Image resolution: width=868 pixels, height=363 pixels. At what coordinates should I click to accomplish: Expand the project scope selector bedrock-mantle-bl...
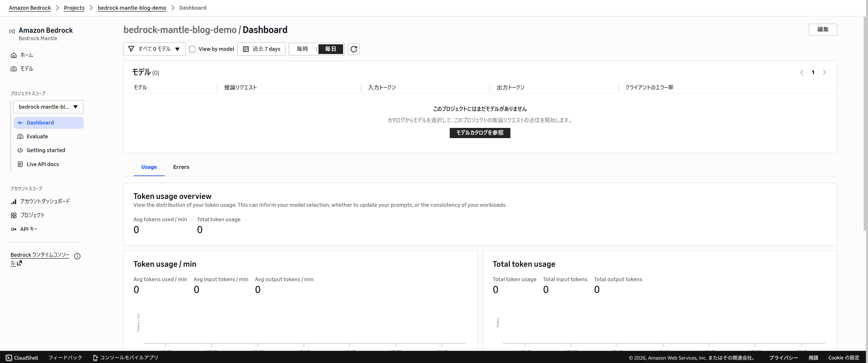click(48, 107)
